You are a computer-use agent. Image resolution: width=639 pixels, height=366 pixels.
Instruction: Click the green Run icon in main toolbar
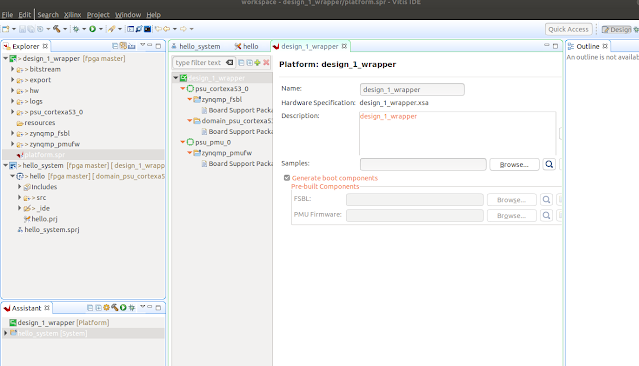93,29
